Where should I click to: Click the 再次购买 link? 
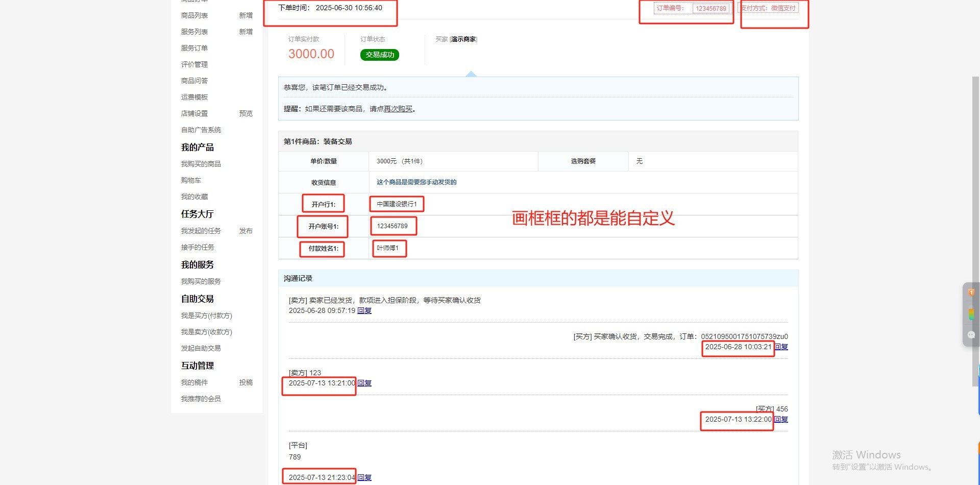398,109
